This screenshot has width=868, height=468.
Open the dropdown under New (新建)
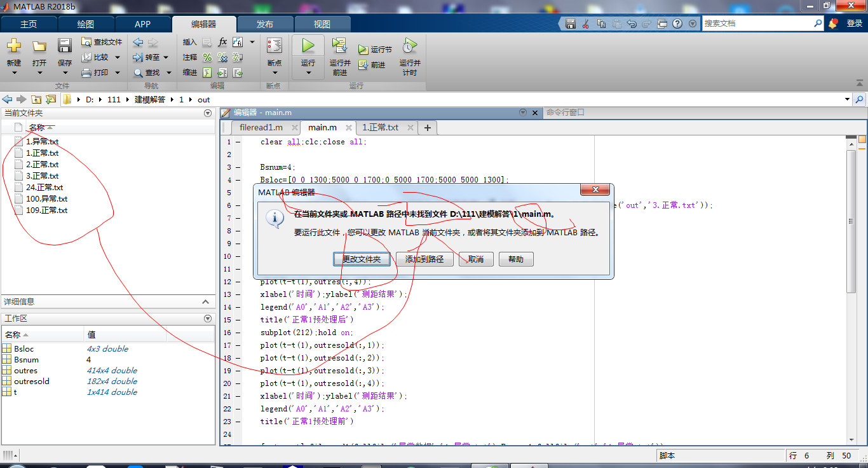tap(14, 72)
